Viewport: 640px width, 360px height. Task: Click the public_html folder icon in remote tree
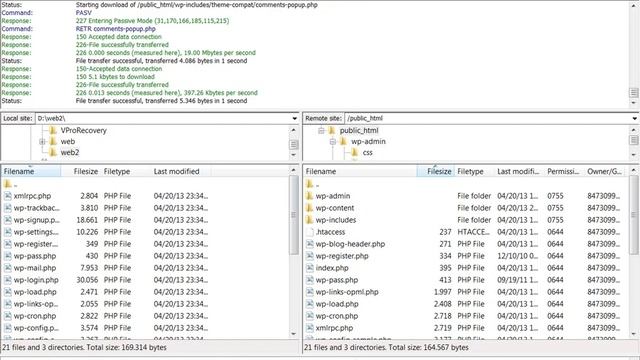(x=332, y=131)
